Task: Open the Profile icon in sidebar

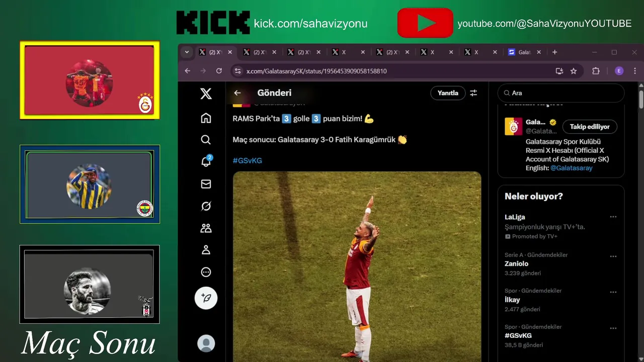Action: pos(206,250)
